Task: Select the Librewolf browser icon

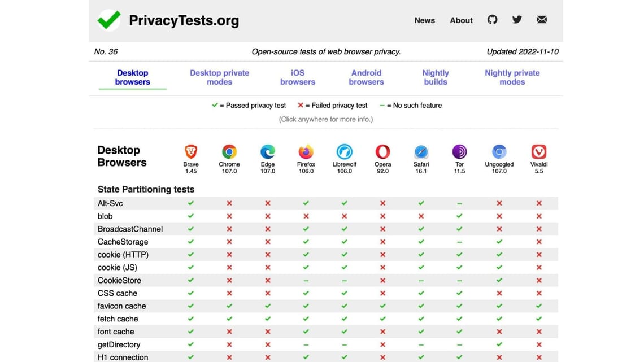Action: (344, 151)
